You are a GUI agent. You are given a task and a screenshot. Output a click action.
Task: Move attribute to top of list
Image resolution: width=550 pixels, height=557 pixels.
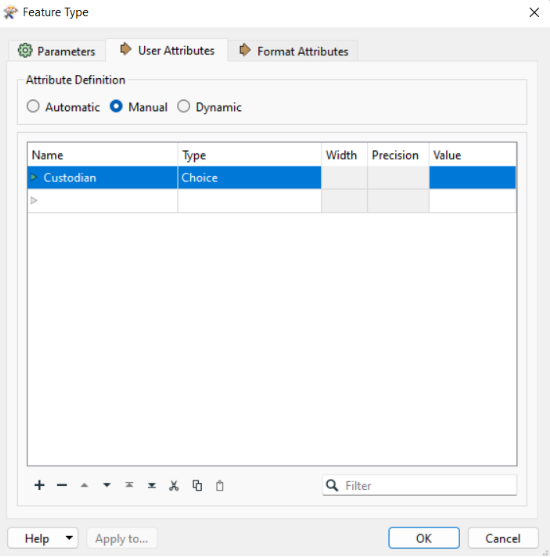pos(129,485)
